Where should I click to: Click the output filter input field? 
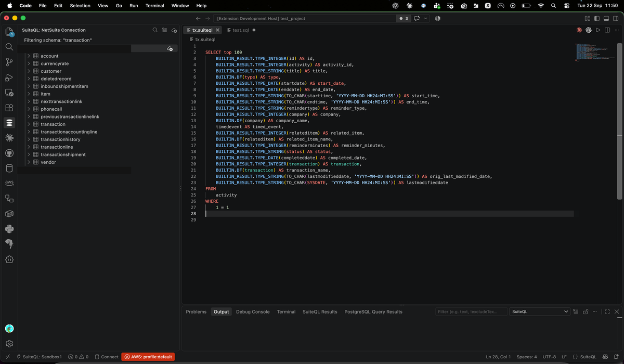pos(471,311)
